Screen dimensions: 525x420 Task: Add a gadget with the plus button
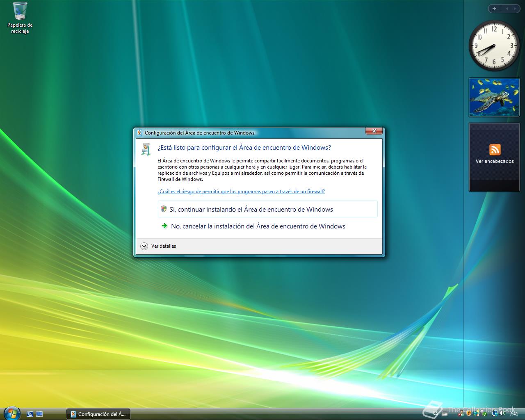tap(494, 9)
